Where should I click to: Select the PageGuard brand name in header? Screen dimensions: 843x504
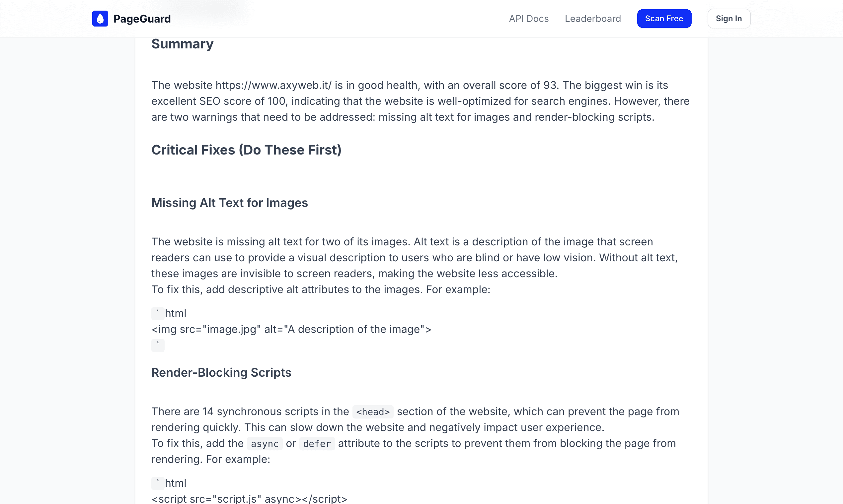pyautogui.click(x=142, y=19)
